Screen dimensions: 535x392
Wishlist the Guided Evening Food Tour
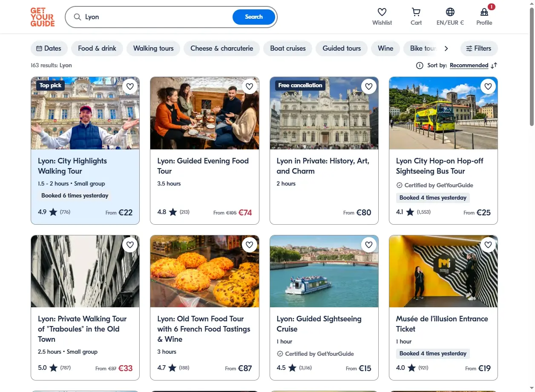pyautogui.click(x=249, y=87)
